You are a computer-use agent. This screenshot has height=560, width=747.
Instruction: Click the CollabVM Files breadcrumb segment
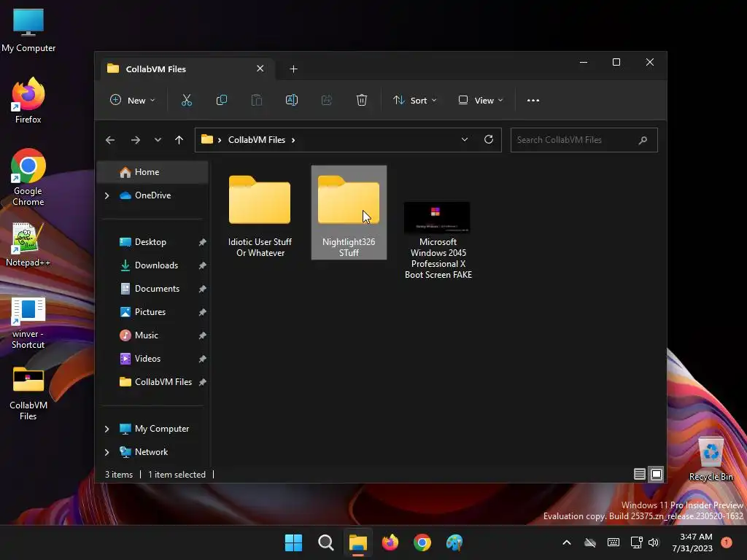tap(256, 140)
